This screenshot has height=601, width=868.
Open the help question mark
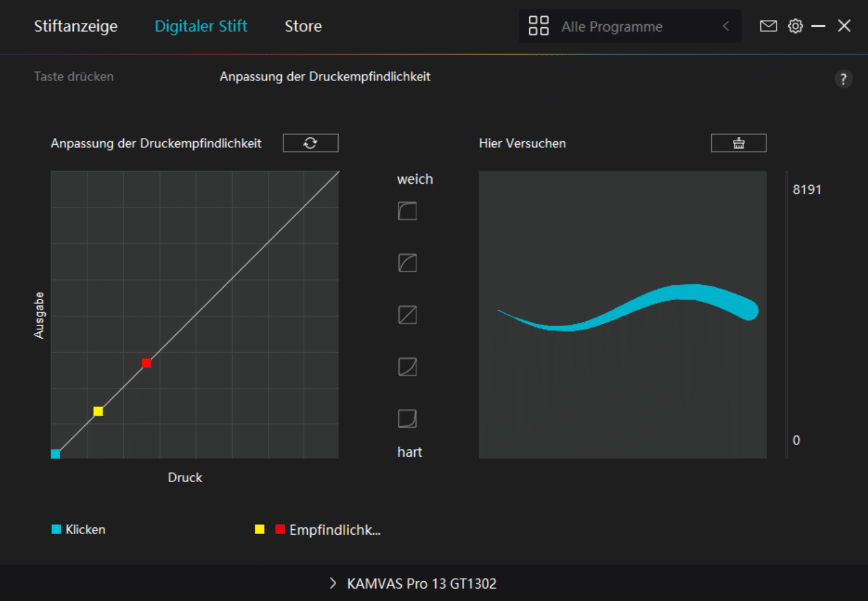pyautogui.click(x=843, y=79)
